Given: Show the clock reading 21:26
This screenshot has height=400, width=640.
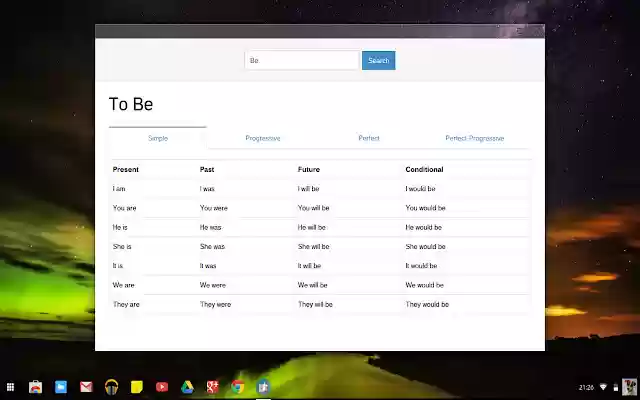Looking at the screenshot, I should click(586, 387).
